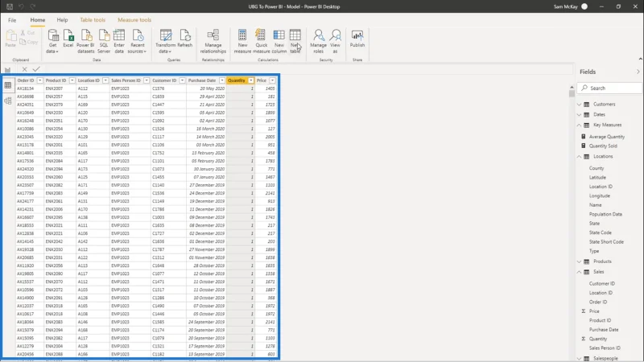Create a New table
The height and width of the screenshot is (362, 644).
(x=295, y=41)
